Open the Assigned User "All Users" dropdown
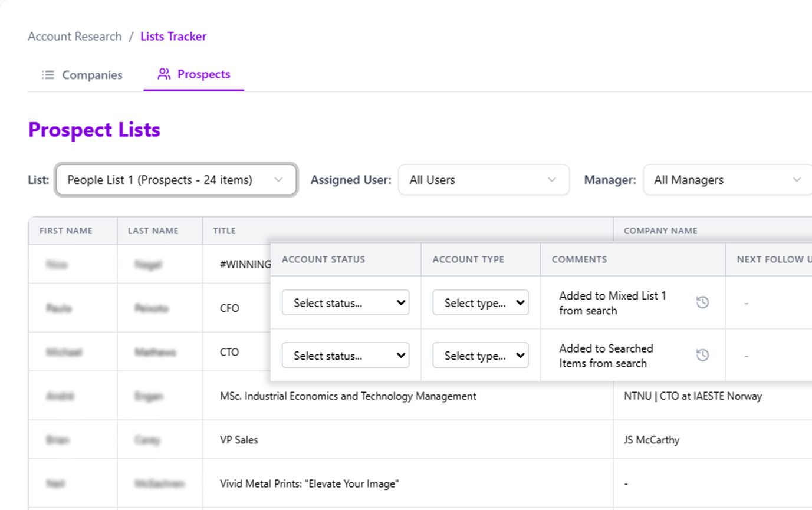 coord(484,180)
